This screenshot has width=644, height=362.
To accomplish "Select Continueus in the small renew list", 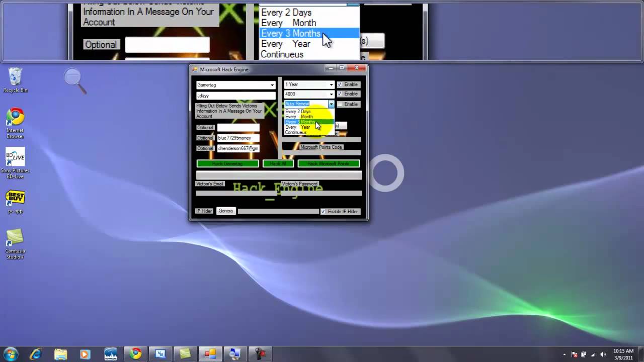I will tap(309, 132).
